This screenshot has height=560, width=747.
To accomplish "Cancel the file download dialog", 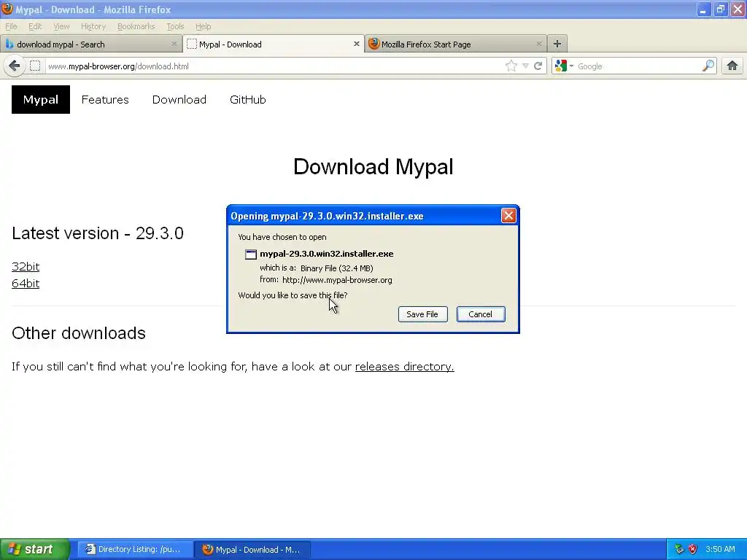I will [480, 314].
